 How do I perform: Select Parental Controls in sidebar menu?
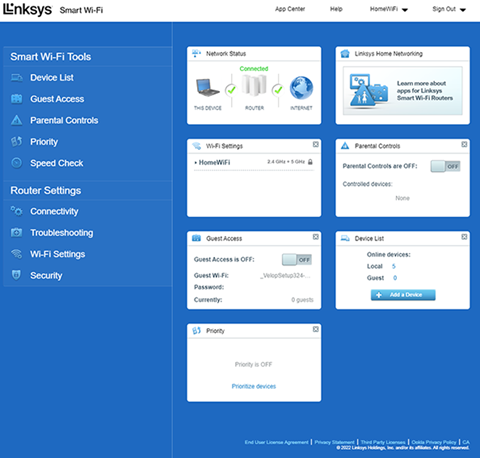[64, 120]
